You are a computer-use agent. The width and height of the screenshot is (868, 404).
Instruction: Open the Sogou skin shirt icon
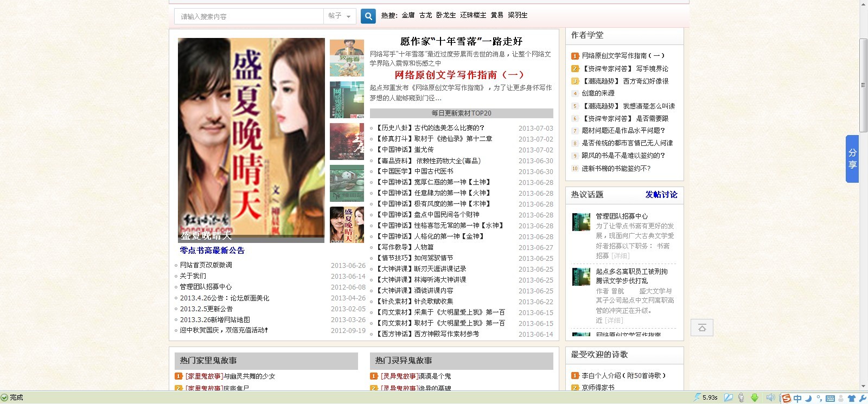point(851,399)
